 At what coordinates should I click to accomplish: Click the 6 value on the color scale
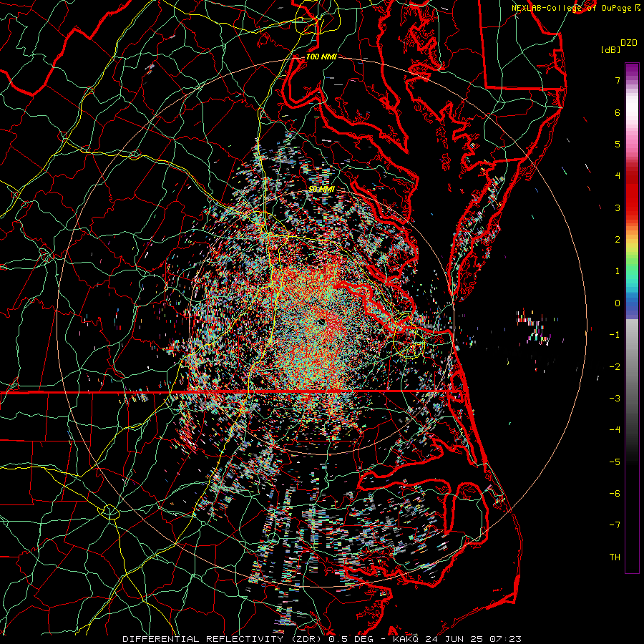tap(618, 112)
